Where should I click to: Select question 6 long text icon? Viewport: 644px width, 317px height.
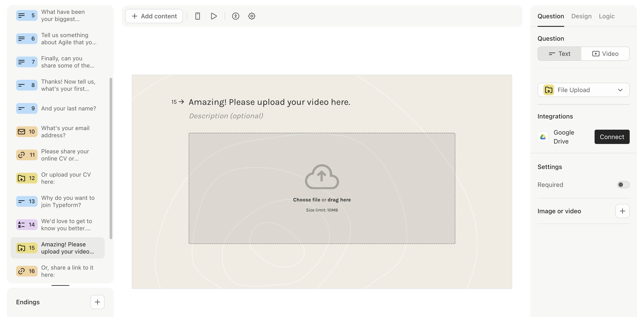tap(21, 39)
